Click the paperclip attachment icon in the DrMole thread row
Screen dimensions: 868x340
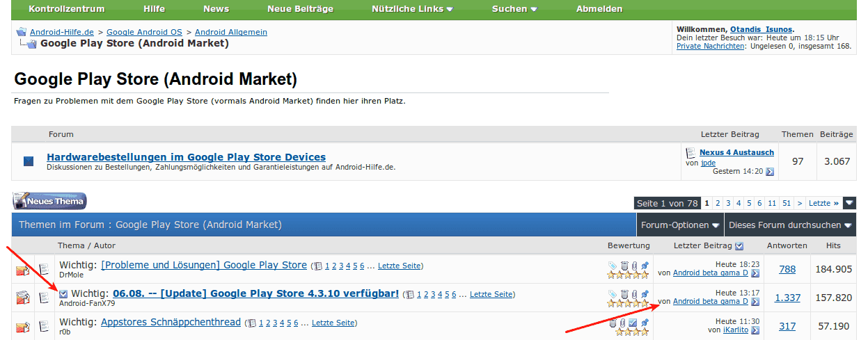634,265
